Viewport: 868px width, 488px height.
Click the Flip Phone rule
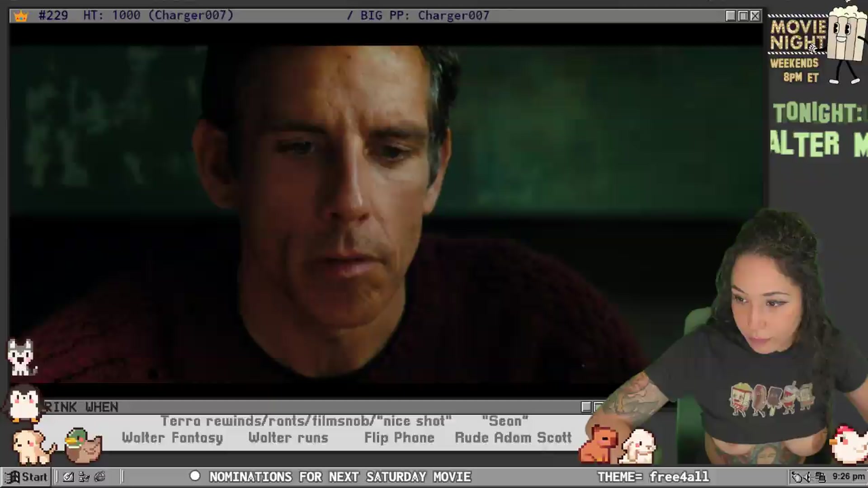tap(399, 437)
